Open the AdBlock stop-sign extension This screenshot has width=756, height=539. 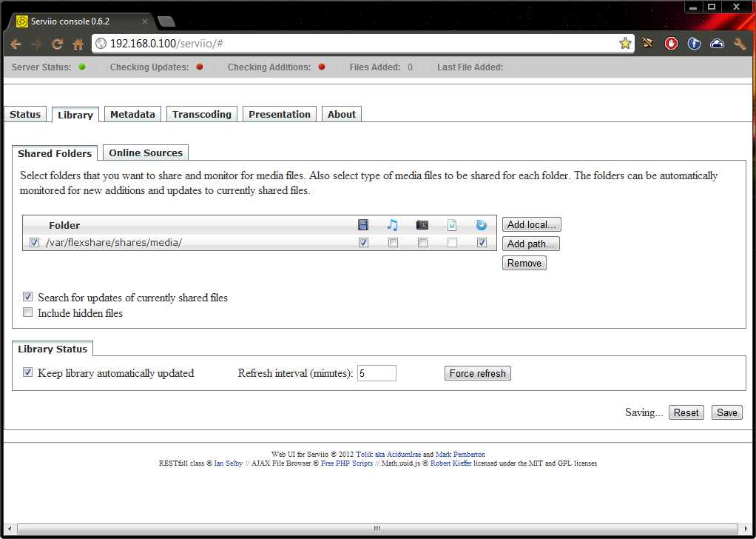[671, 44]
